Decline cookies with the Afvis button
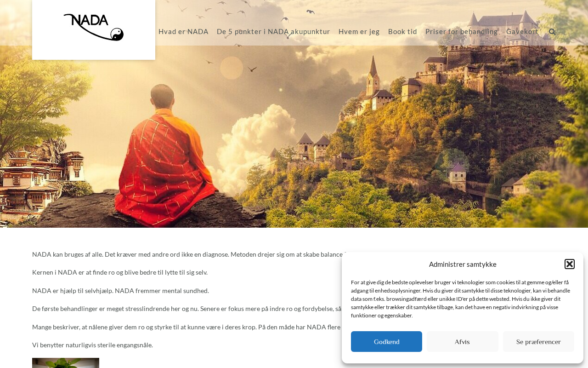The width and height of the screenshot is (588, 368). click(x=462, y=342)
